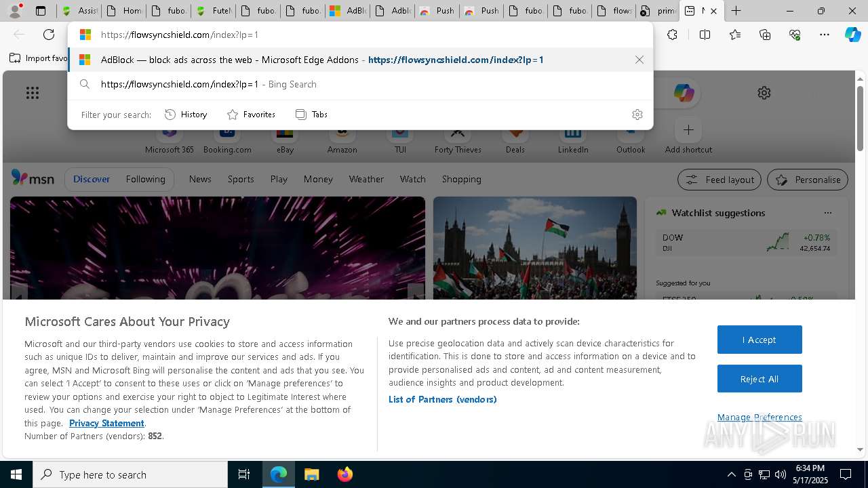Open the split screen icon
868x488 pixels.
click(x=705, y=35)
